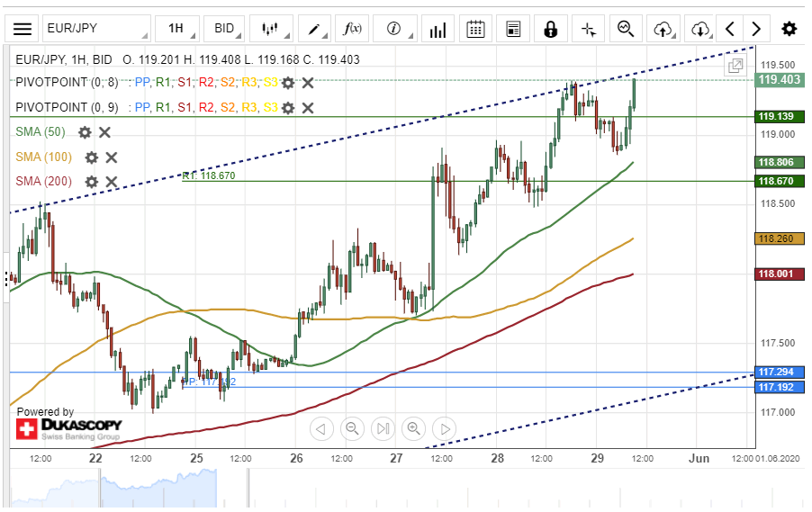
Task: Zoom out using the chart magnifier minus
Action: (x=352, y=428)
